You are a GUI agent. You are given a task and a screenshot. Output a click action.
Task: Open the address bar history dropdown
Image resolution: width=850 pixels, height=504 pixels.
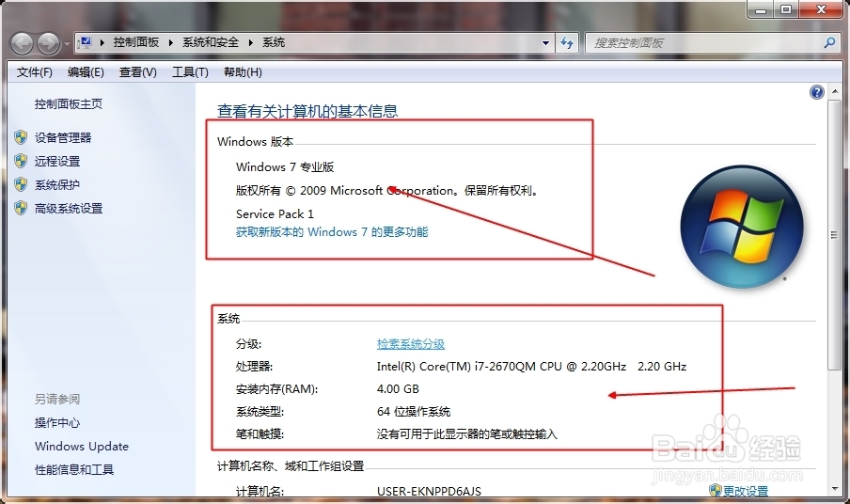(545, 43)
